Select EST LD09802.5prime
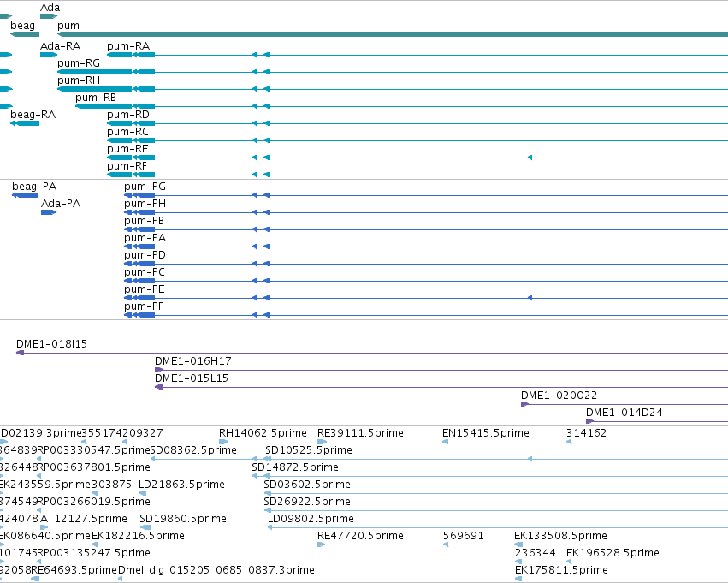Screen dimensions: 728x583 point(311,519)
